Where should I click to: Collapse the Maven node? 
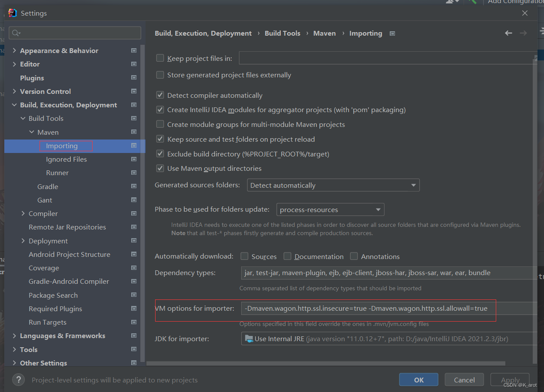32,132
